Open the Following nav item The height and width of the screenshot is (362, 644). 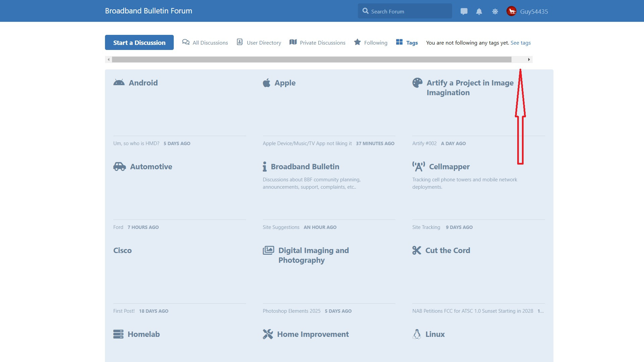point(371,43)
